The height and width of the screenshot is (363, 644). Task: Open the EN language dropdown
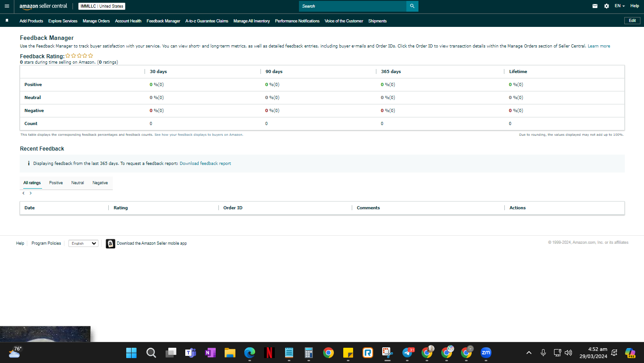(620, 6)
